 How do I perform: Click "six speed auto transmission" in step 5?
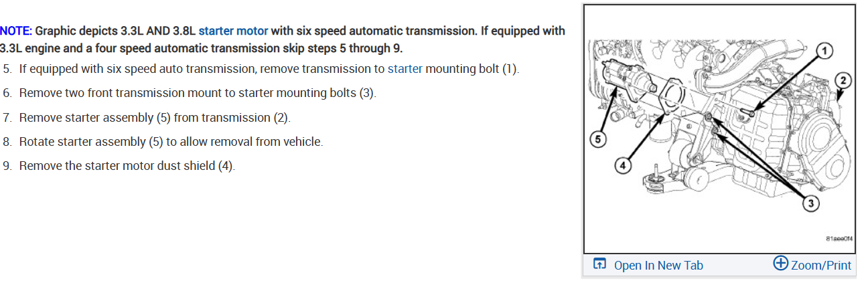click(x=178, y=69)
